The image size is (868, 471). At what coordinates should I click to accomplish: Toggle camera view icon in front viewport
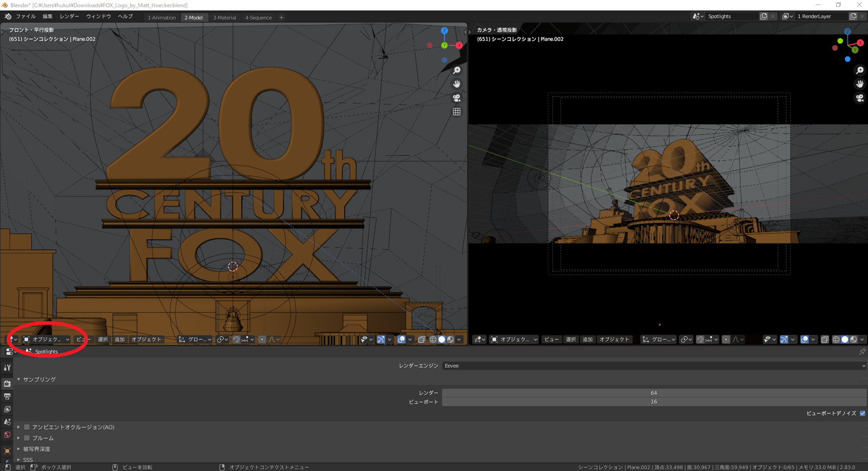point(457,98)
